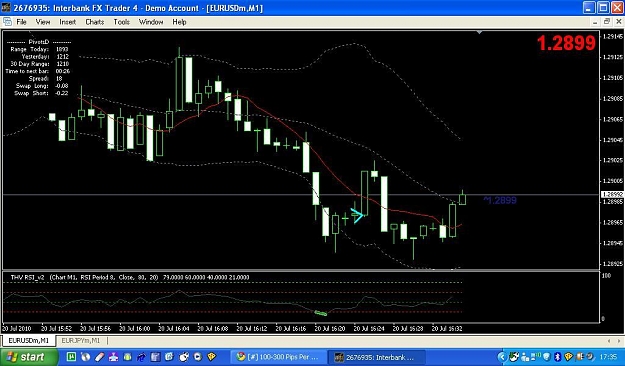Open the Tools menu
This screenshot has width=625, height=366.
coord(122,22)
